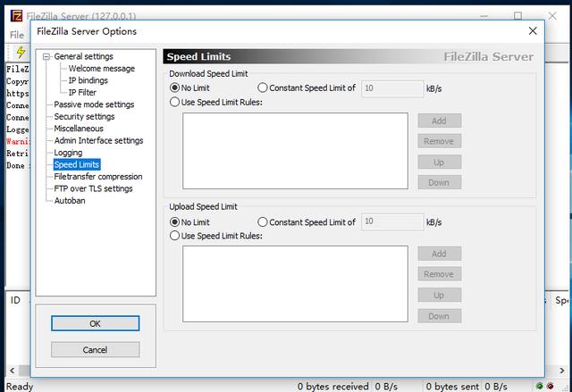Click Remove button for upload rules
572x392 pixels.
click(440, 274)
